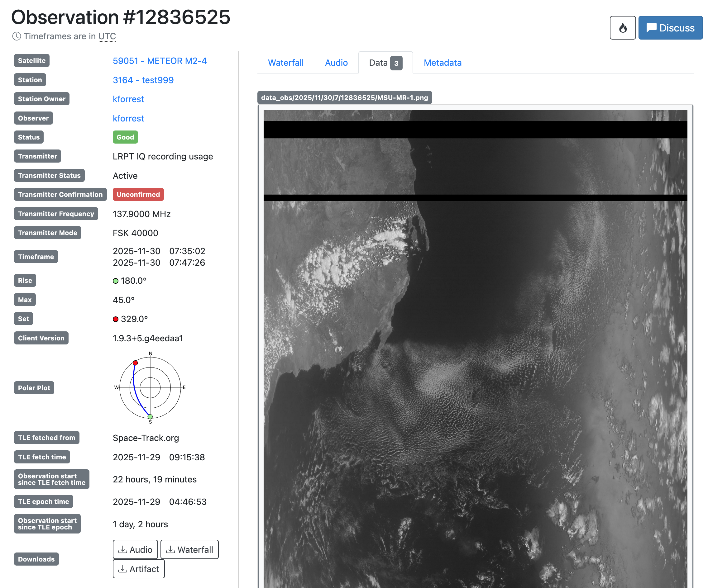Click the UTC abbreviation text
Screen dimensions: 708x588
pyautogui.click(x=107, y=36)
